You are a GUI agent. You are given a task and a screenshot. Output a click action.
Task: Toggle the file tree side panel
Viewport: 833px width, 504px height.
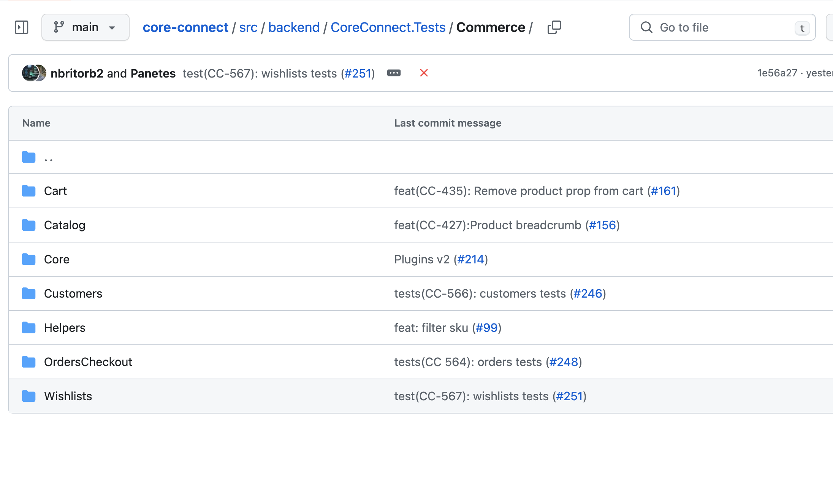(22, 27)
